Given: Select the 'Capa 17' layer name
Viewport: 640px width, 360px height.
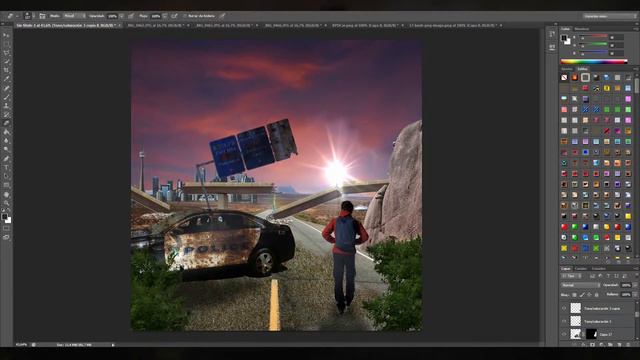Looking at the screenshot, I should (606, 334).
